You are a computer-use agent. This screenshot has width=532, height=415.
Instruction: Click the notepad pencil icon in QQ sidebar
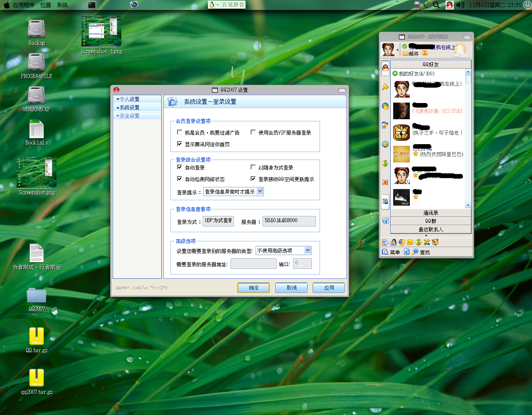click(x=385, y=125)
